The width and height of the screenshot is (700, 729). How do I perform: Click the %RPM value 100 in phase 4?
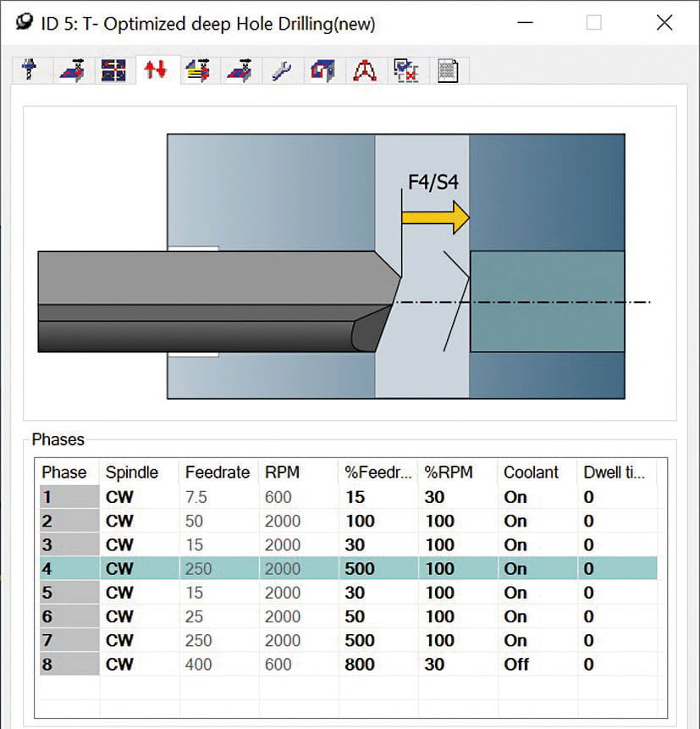[x=439, y=569]
